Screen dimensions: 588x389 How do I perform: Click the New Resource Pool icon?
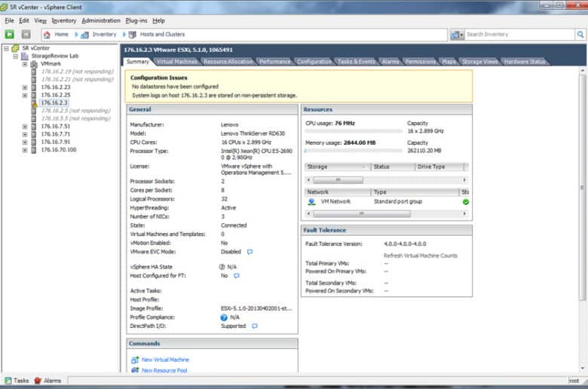tap(135, 370)
